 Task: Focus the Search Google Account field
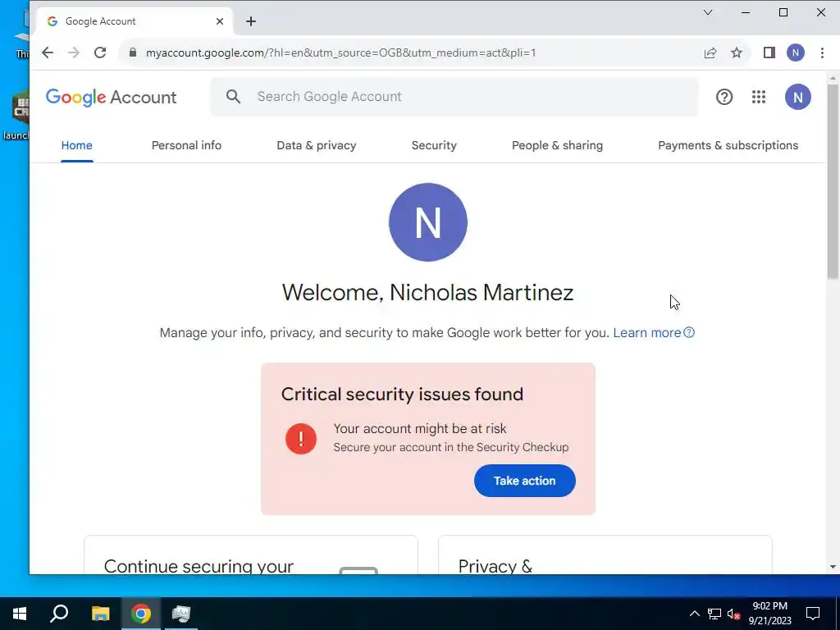(454, 97)
